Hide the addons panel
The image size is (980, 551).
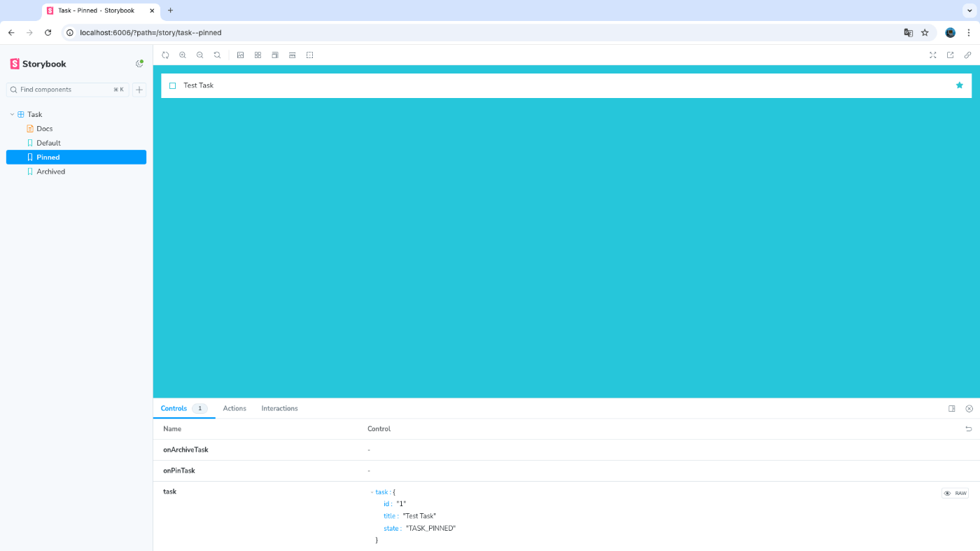969,408
